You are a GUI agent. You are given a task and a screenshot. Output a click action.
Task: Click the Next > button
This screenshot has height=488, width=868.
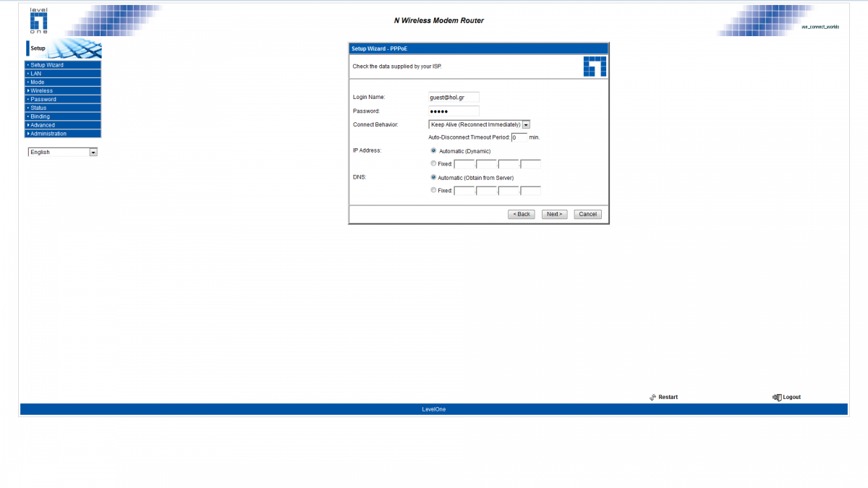(x=554, y=214)
